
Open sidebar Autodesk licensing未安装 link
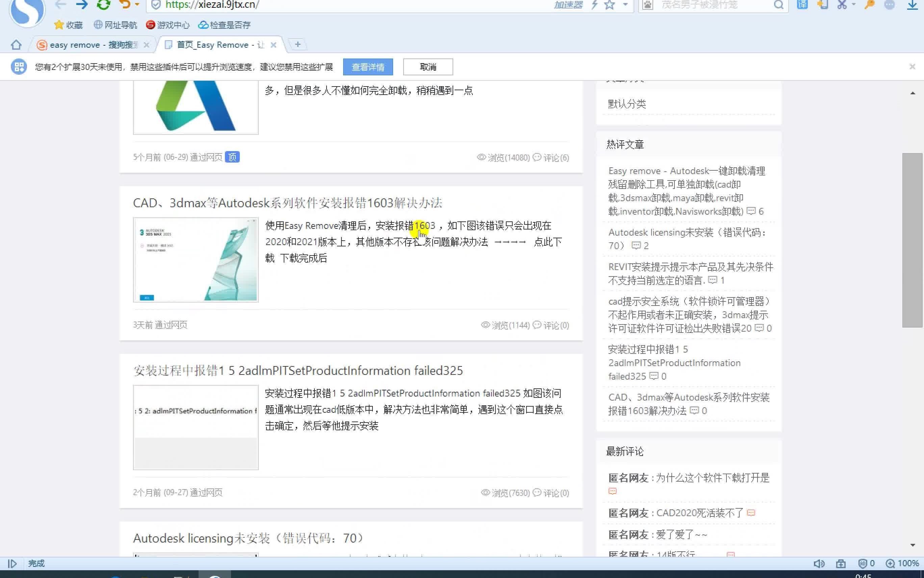[x=687, y=239]
